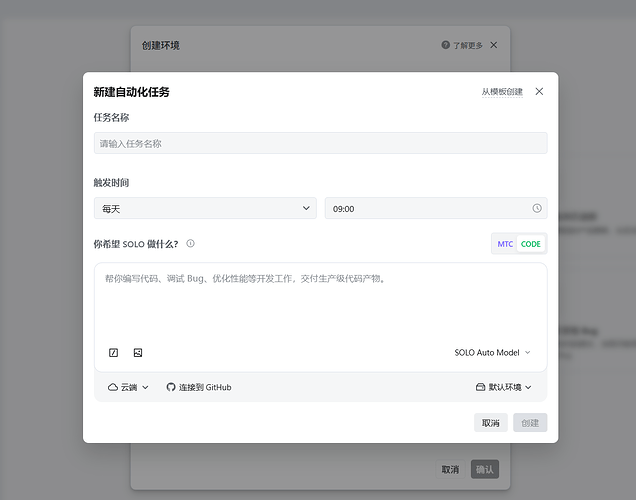
Task: Click the cloud icon beside 云端
Action: (x=113, y=387)
